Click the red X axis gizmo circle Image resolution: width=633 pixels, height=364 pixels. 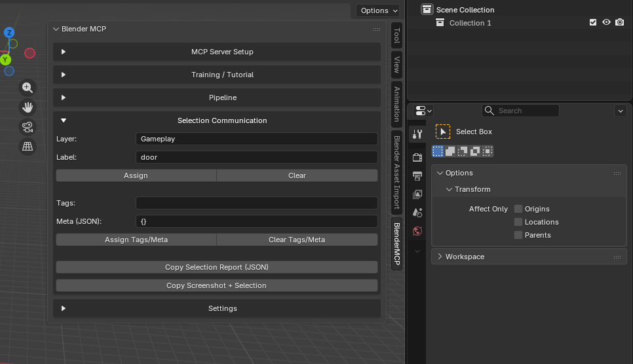point(30,53)
